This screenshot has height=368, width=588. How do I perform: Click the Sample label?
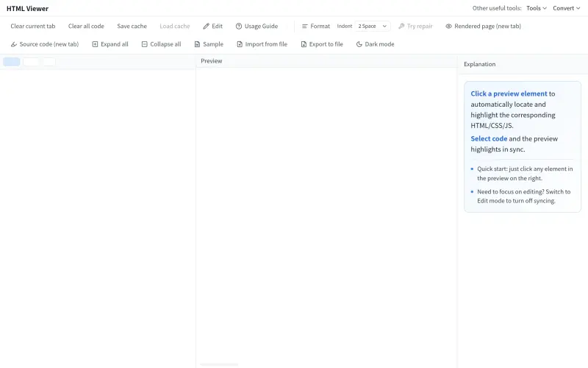tap(213, 44)
